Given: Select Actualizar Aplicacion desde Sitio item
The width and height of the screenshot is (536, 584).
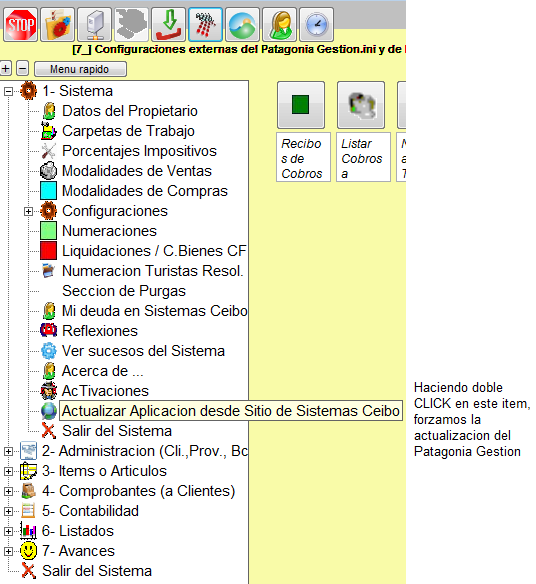Looking at the screenshot, I should click(231, 411).
